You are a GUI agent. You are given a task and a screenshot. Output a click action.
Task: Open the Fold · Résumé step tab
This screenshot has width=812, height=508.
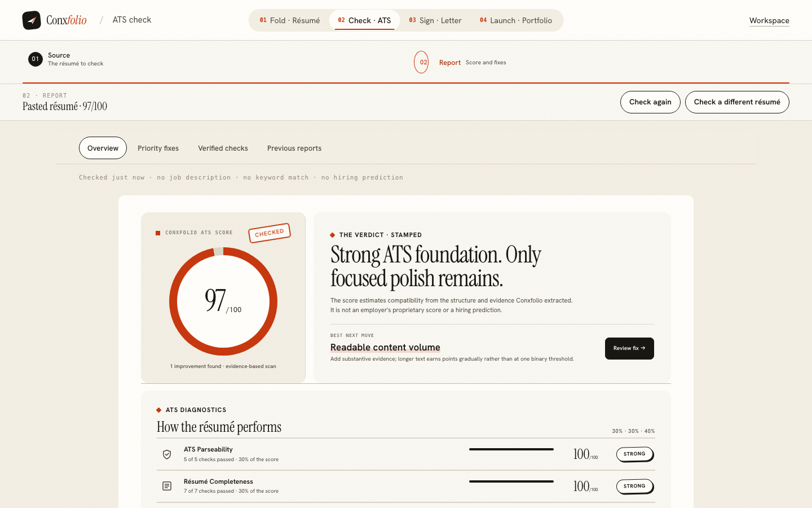tap(290, 20)
